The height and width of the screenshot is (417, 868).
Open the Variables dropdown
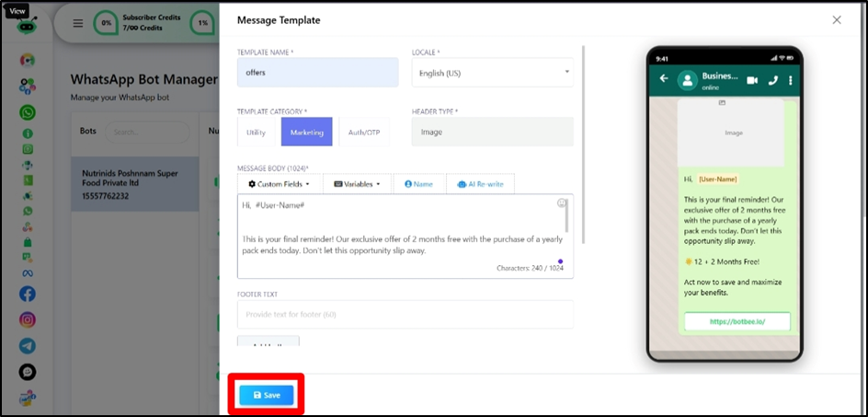[358, 184]
